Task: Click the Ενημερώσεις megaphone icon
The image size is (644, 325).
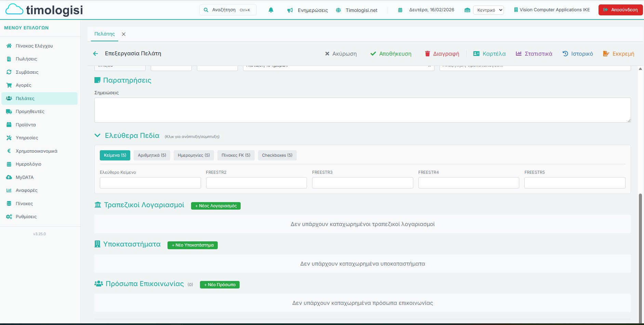Action: click(290, 10)
